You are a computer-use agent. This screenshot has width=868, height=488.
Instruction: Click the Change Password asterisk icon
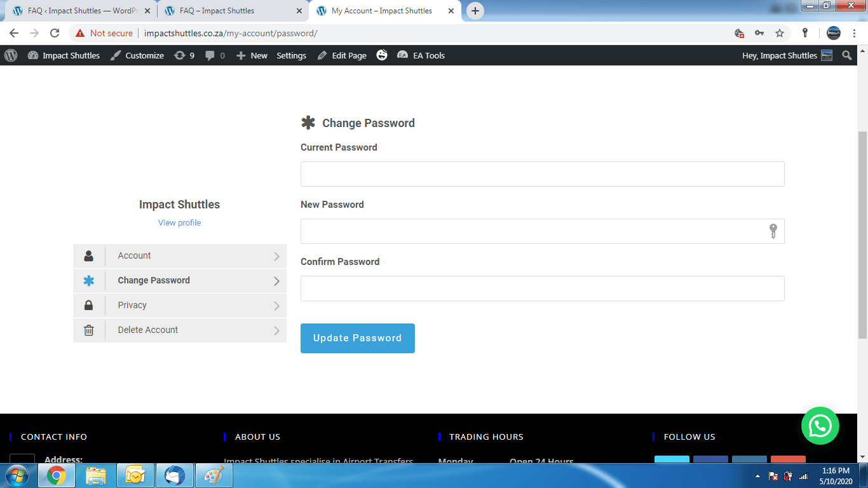88,280
